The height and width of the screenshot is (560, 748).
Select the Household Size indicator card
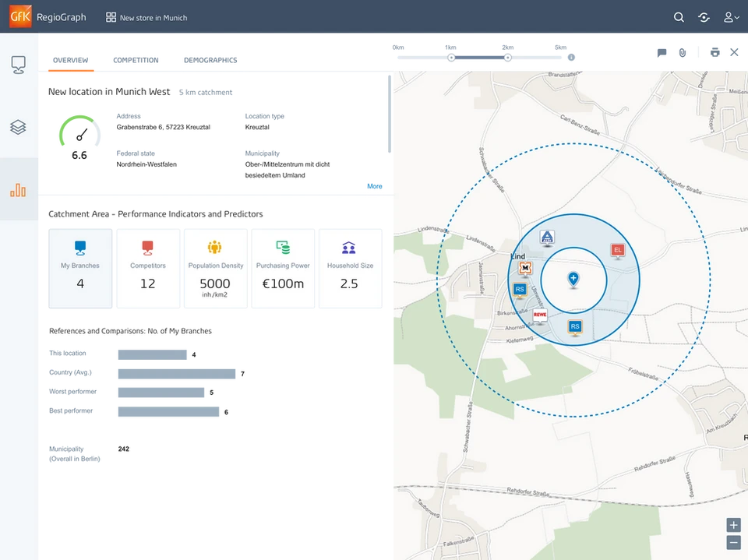pyautogui.click(x=350, y=269)
